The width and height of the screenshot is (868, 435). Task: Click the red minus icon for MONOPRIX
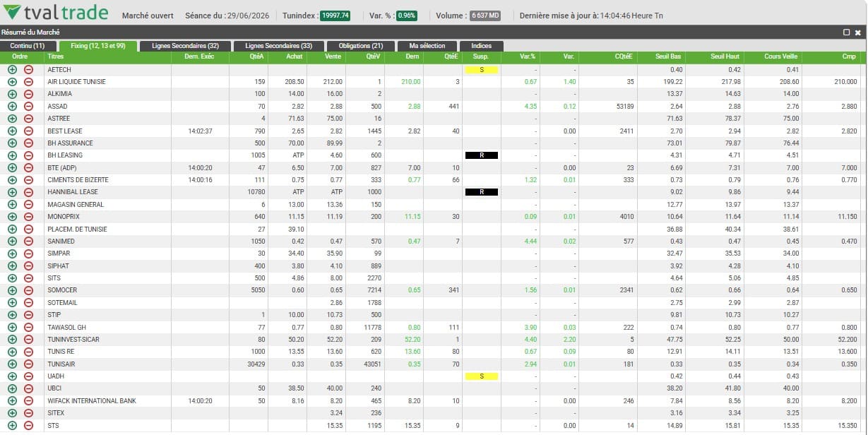point(28,217)
